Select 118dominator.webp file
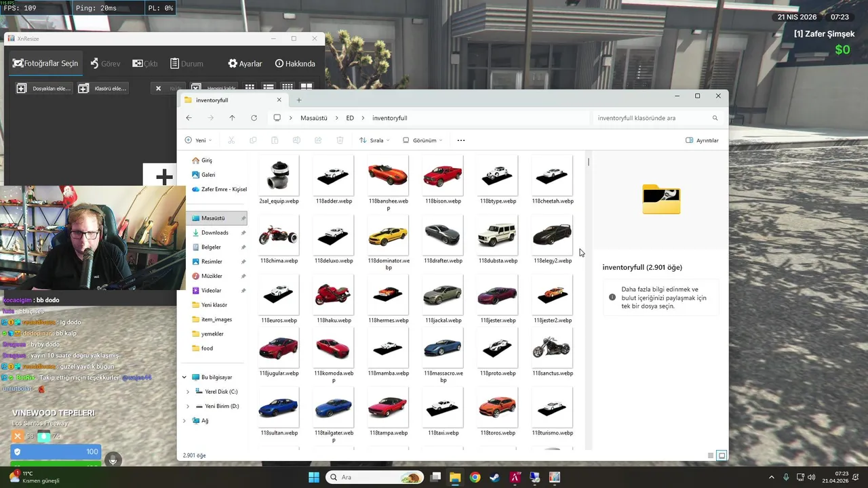The width and height of the screenshot is (868, 488). point(389,241)
